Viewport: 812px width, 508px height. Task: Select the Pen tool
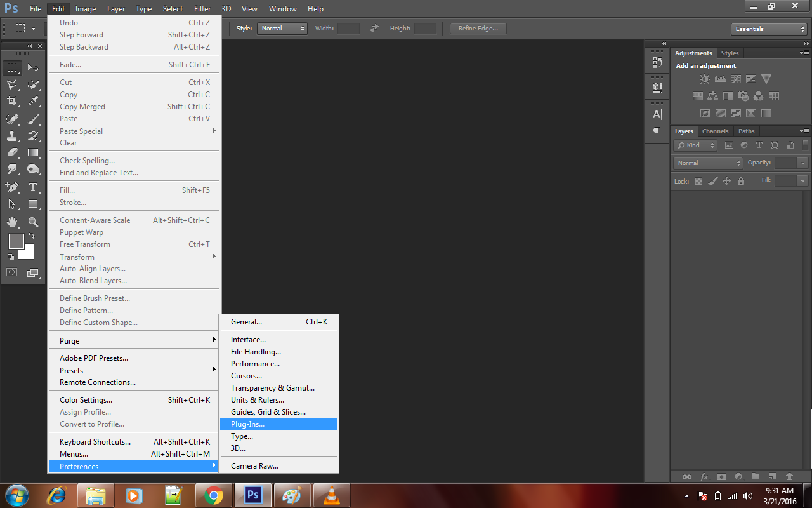pyautogui.click(x=12, y=187)
